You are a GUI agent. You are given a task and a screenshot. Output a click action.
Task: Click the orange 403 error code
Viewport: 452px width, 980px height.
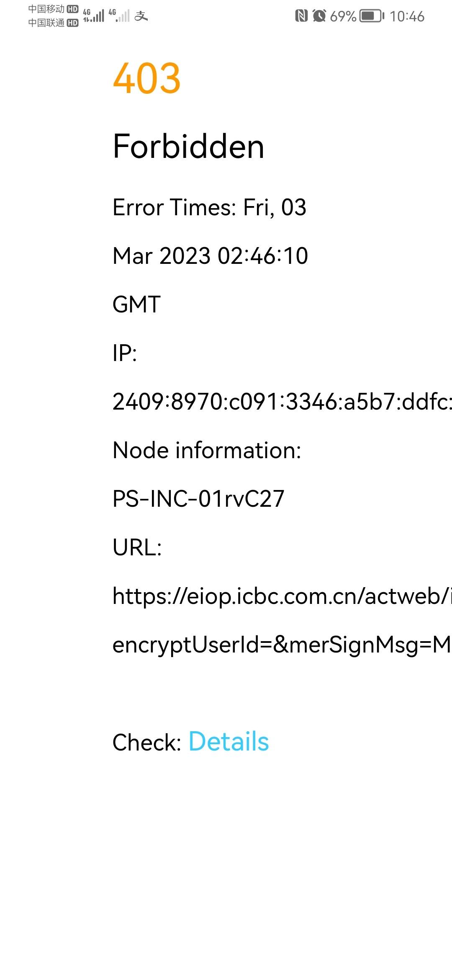click(x=147, y=78)
